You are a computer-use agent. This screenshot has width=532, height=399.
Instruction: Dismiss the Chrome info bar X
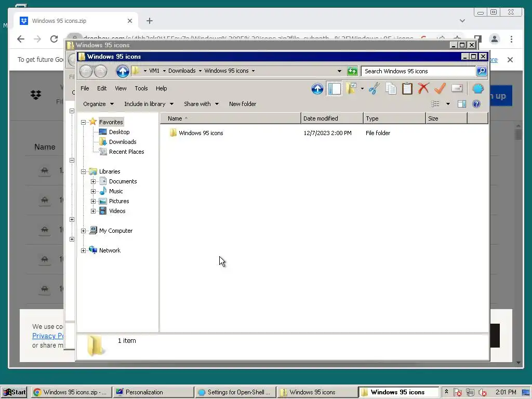510,60
